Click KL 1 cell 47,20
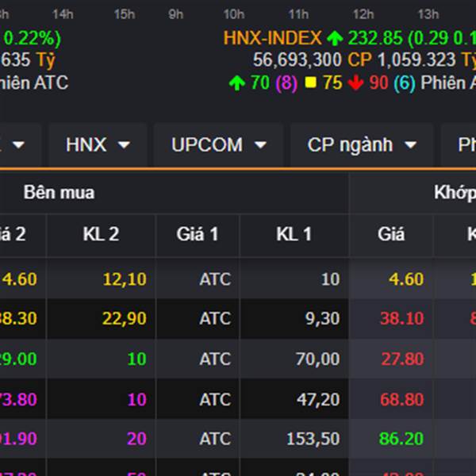 [318, 399]
